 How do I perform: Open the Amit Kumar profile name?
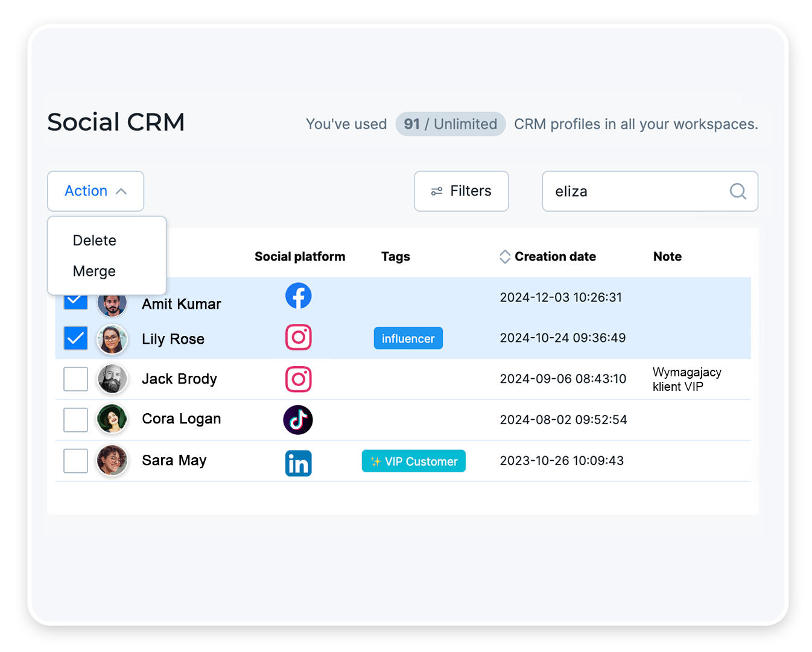[181, 304]
